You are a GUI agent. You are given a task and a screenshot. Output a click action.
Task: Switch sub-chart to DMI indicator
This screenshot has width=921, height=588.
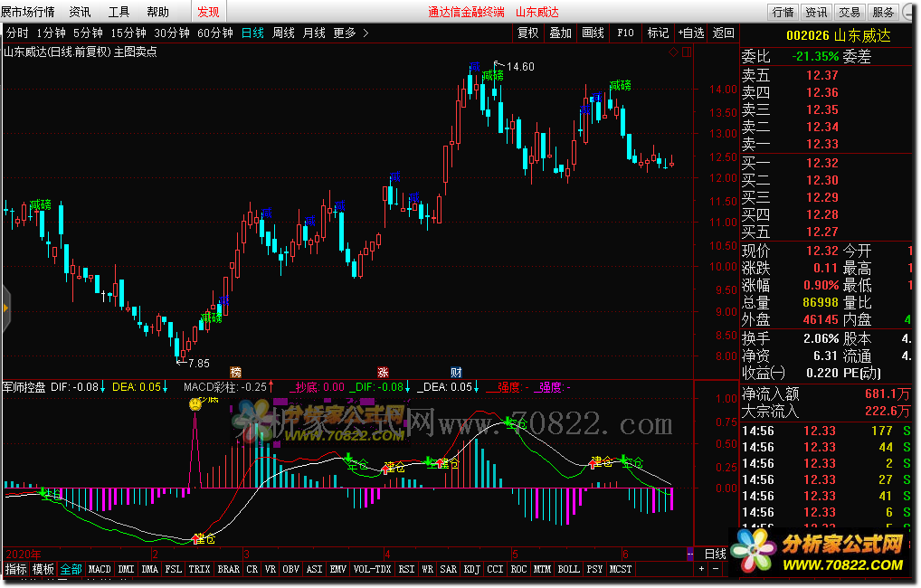(127, 569)
